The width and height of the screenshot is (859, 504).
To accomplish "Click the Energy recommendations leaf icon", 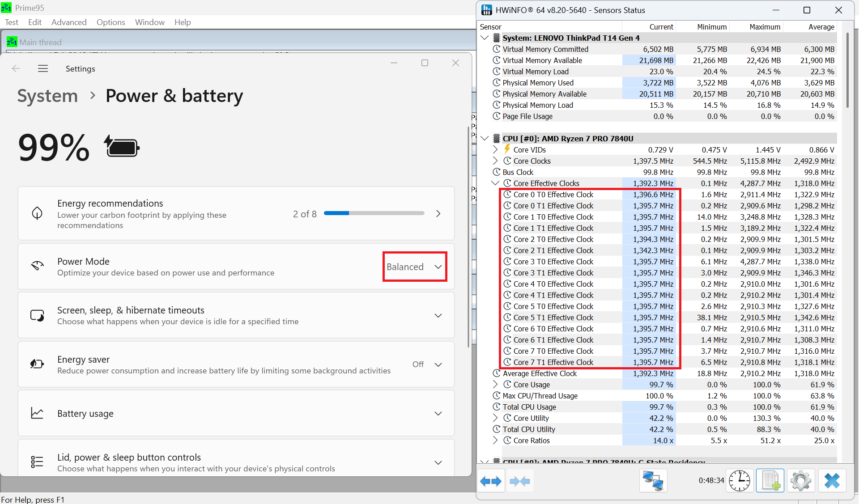I will click(x=37, y=213).
